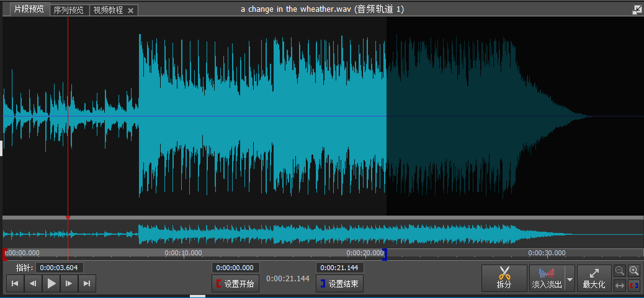Open the dropdown arrow beside 淡入淡出

[570, 279]
